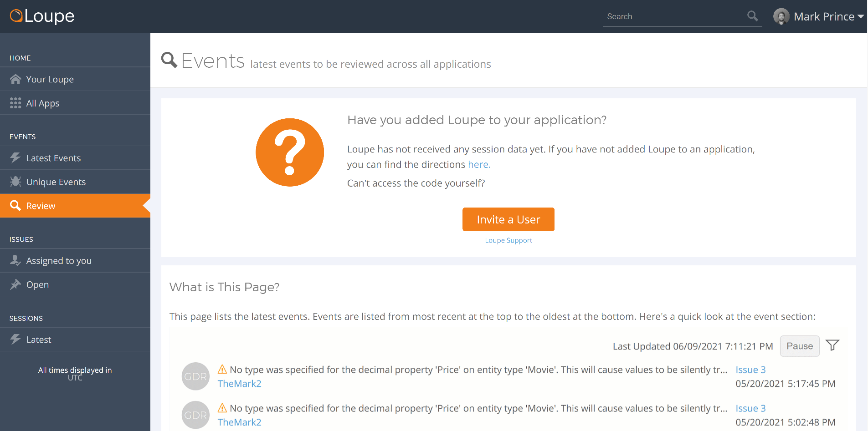Screen dimensions: 868x431
Task: Click event message of 5:17:45 PM event
Action: point(478,370)
